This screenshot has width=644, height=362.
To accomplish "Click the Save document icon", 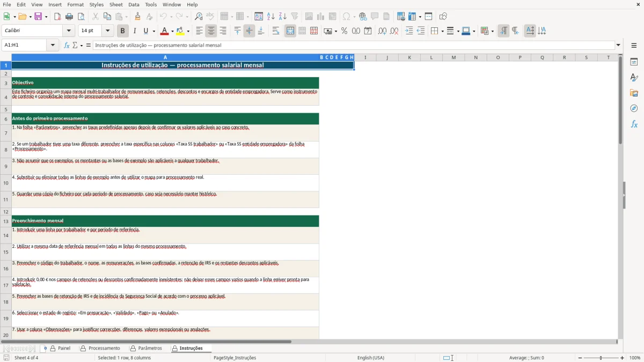I will pos(38,17).
